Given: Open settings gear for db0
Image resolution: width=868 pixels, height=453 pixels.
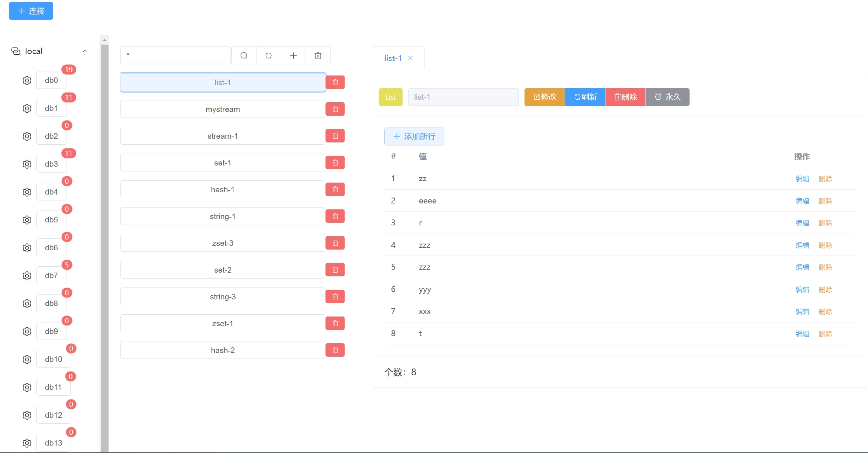Looking at the screenshot, I should (x=27, y=80).
